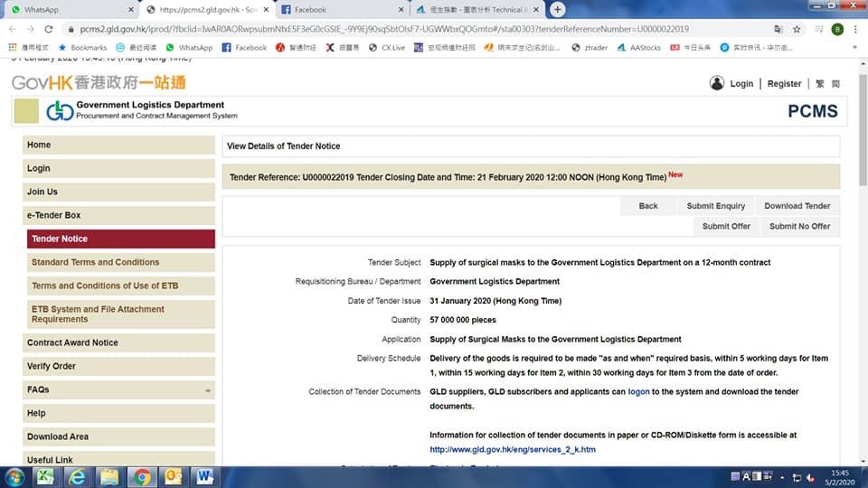Image resolution: width=868 pixels, height=488 pixels.
Task: Switch to Simplified Chinese language
Action: pyautogui.click(x=835, y=83)
